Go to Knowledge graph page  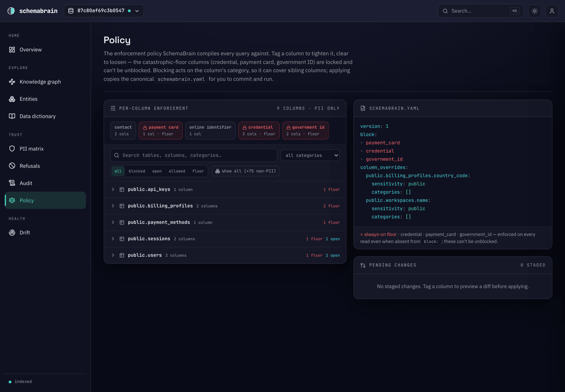coord(45,82)
